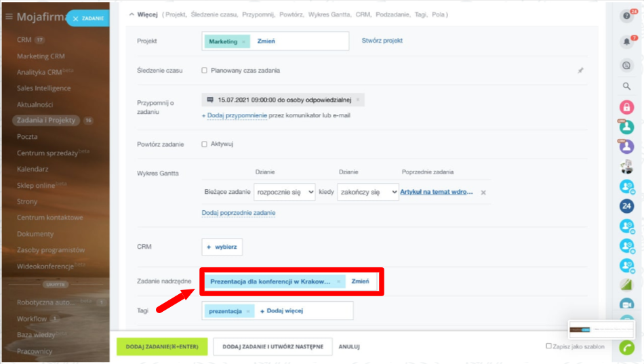The image size is (644, 364).
Task: Click the Stwórz projekt link
Action: [x=382, y=41]
